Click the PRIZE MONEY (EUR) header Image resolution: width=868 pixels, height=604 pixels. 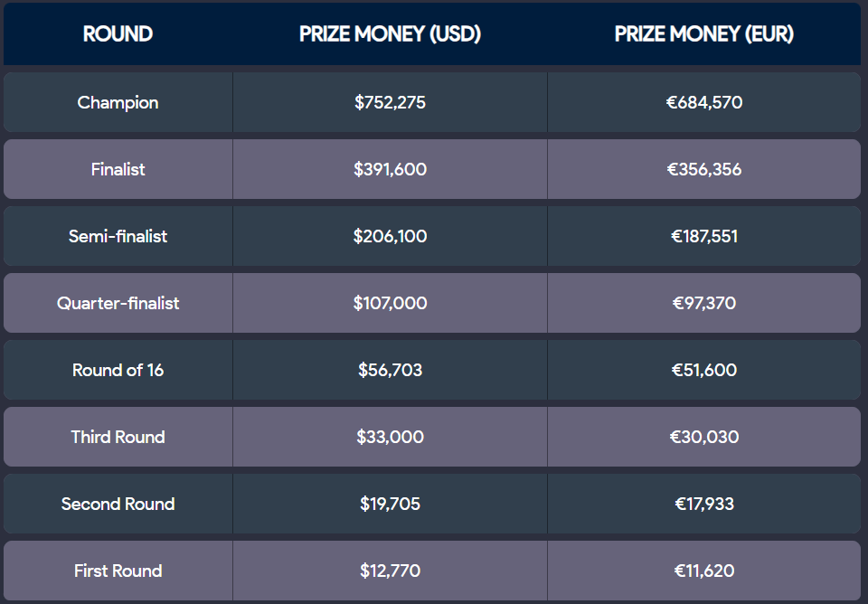(704, 34)
